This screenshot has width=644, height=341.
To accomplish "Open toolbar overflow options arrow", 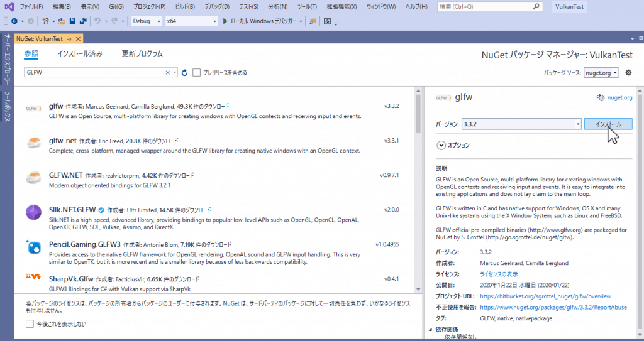I will (x=336, y=23).
